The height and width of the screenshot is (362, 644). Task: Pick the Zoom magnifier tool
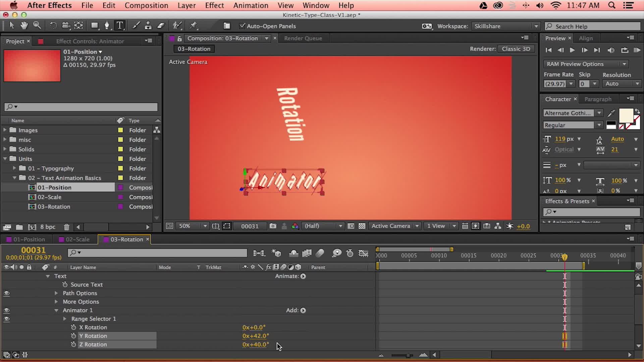pyautogui.click(x=37, y=25)
